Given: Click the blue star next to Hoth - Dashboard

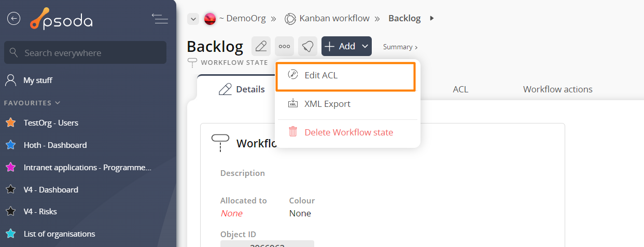Looking at the screenshot, I should click(x=10, y=145).
